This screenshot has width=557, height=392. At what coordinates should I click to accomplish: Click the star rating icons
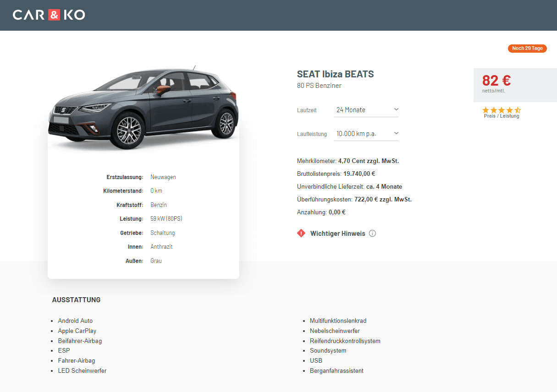coord(502,110)
